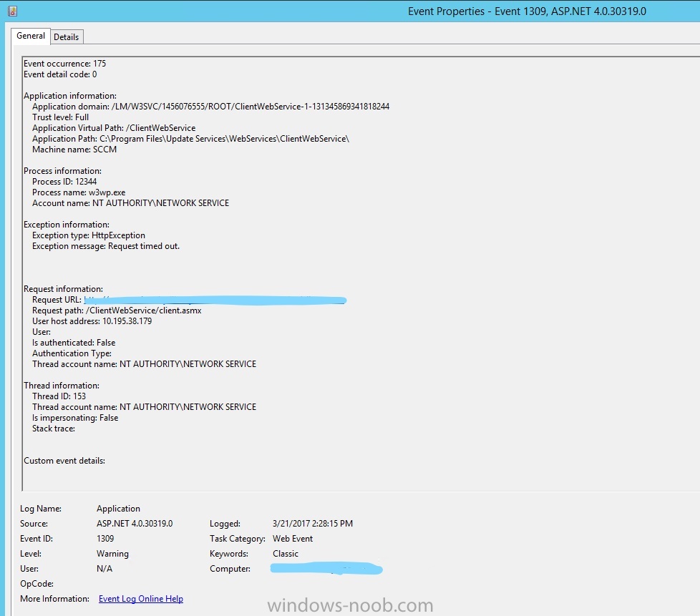Screen dimensions: 700x616
Task: Click 'Is authenticated: False' line
Action: click(x=74, y=343)
